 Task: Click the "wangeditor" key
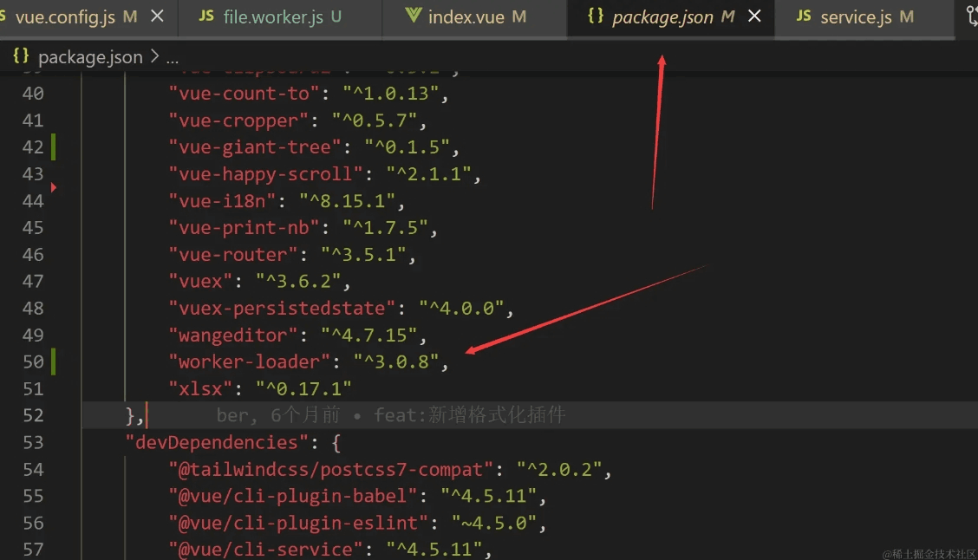(x=233, y=335)
